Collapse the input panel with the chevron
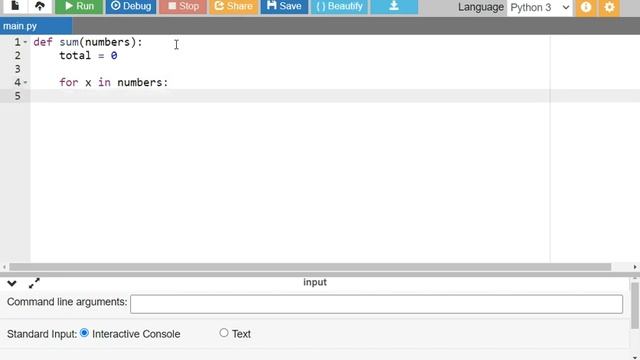 tap(11, 283)
